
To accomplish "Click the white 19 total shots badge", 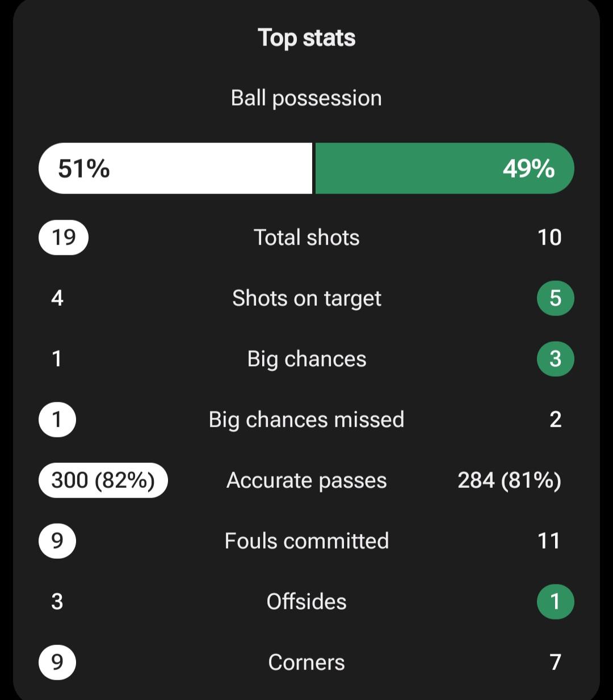I will [64, 237].
